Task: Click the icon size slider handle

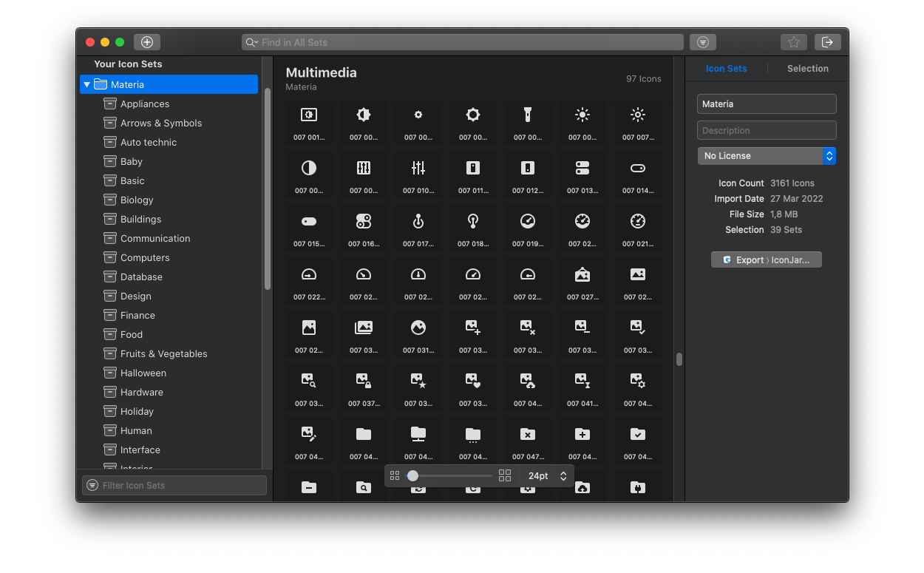Action: click(412, 475)
